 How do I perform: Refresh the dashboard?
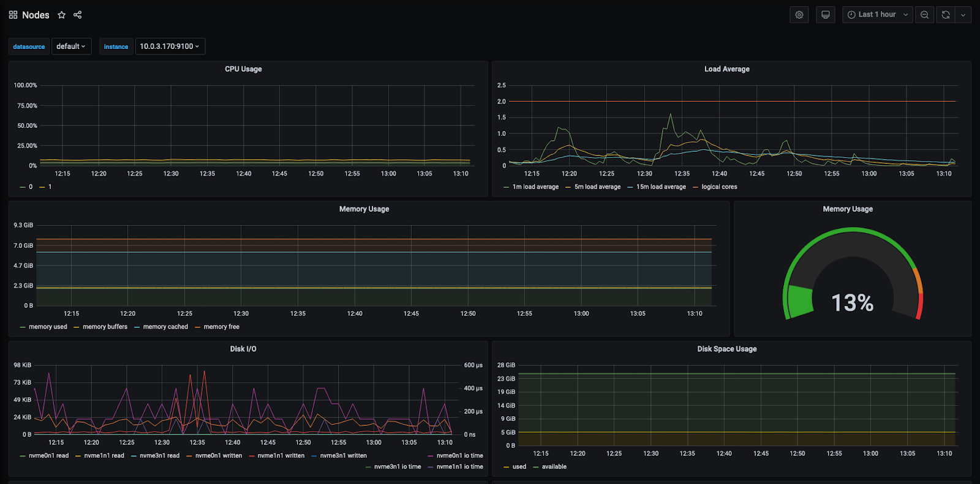(946, 15)
